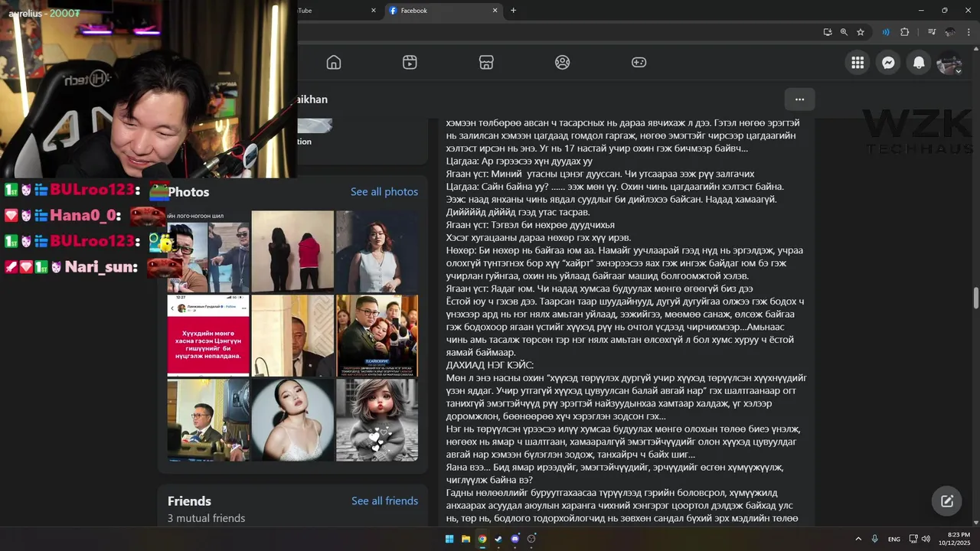Click See all photos link
The height and width of the screenshot is (551, 980).
tap(384, 192)
